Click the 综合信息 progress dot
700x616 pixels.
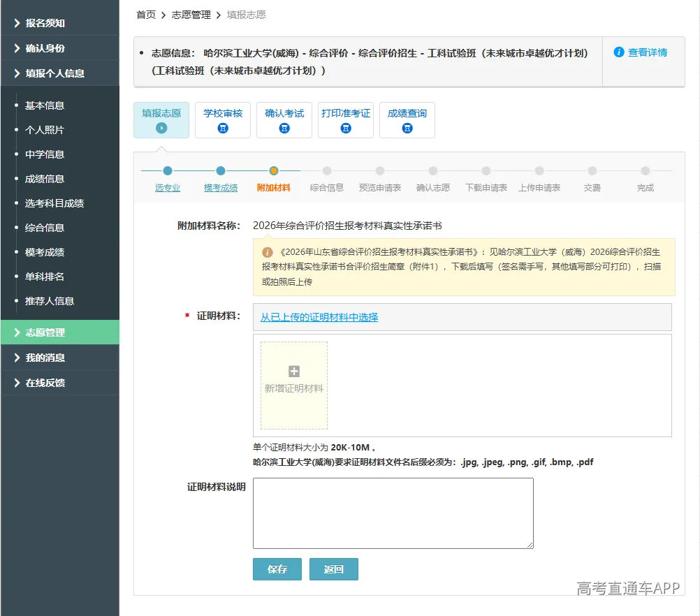pyautogui.click(x=327, y=170)
